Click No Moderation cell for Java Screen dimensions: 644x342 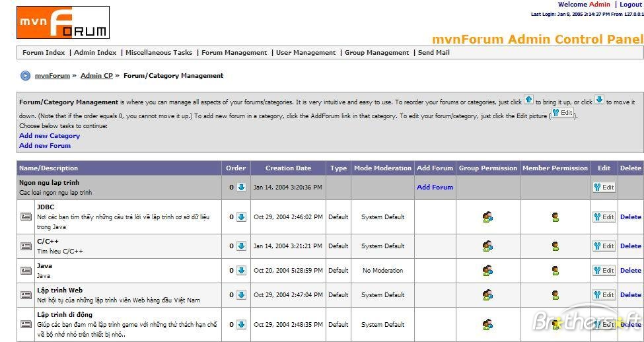click(x=383, y=270)
